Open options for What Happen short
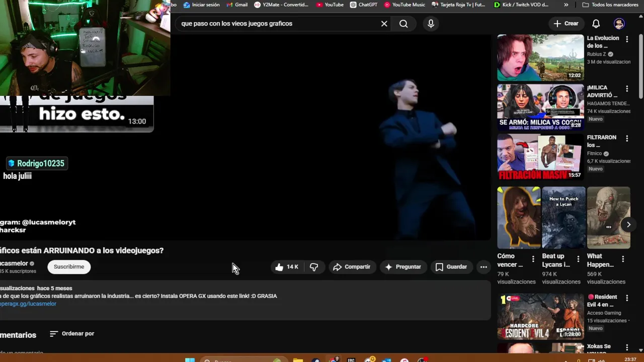This screenshot has width=644, height=362. coord(623,259)
